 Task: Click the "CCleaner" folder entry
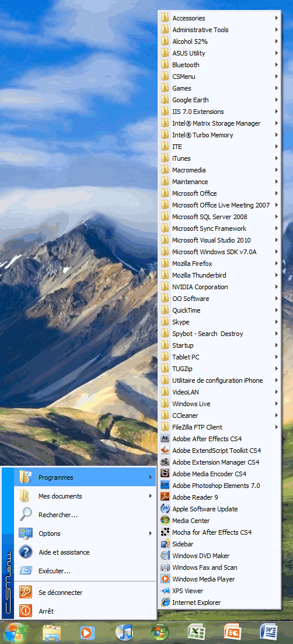[220, 416]
